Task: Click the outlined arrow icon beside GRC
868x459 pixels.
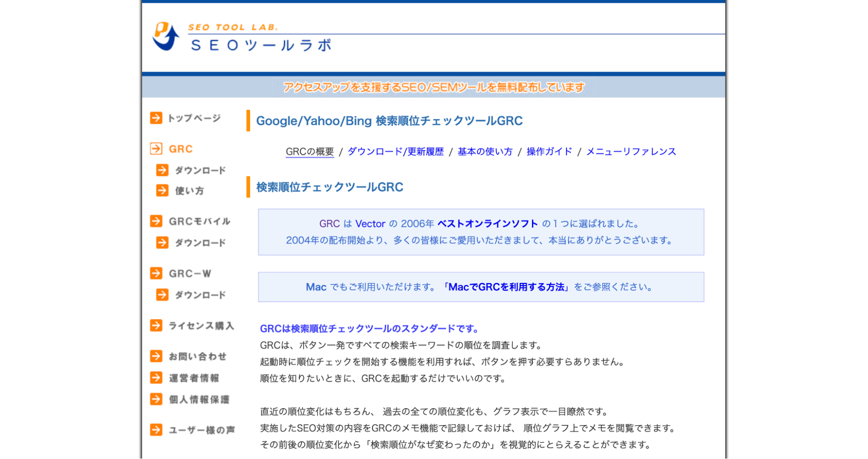Action: pos(156,149)
